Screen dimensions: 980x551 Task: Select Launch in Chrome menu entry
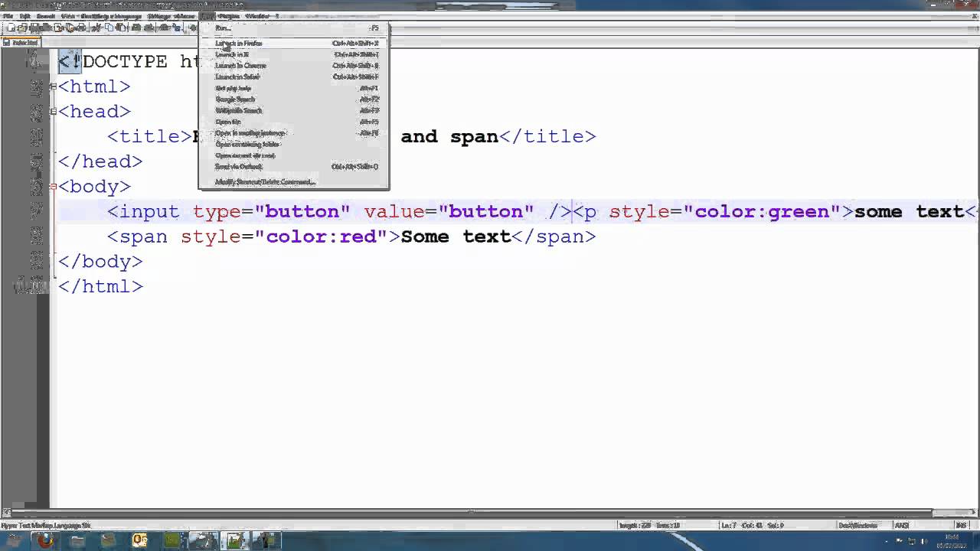pos(294,66)
